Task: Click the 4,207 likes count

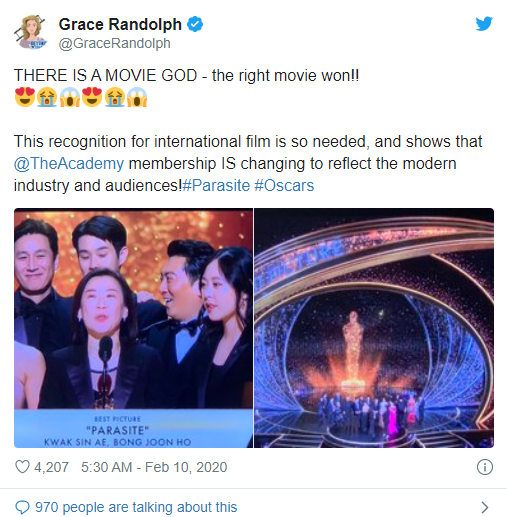Action: (51, 467)
